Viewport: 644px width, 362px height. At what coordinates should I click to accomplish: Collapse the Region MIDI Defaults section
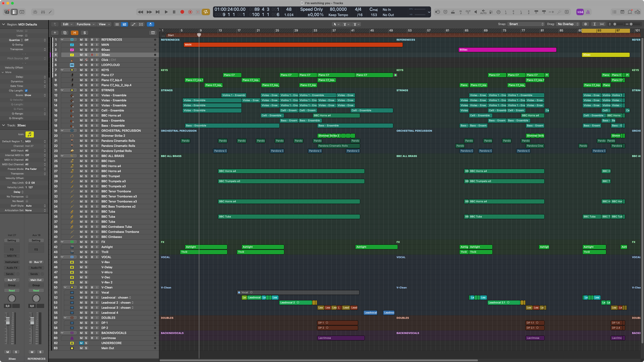[x=3, y=24]
